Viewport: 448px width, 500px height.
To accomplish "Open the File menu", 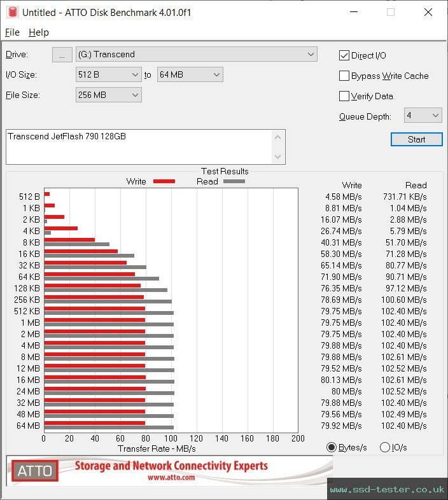I will (x=12, y=32).
